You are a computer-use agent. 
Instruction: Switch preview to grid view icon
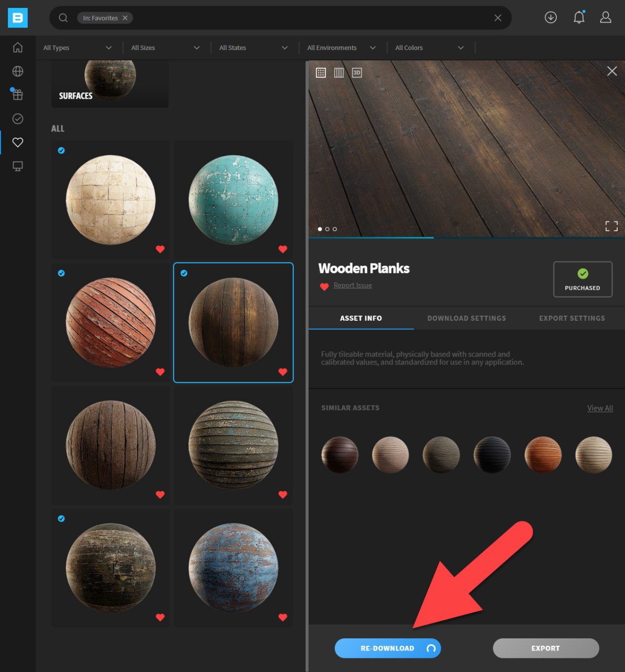[x=321, y=72]
